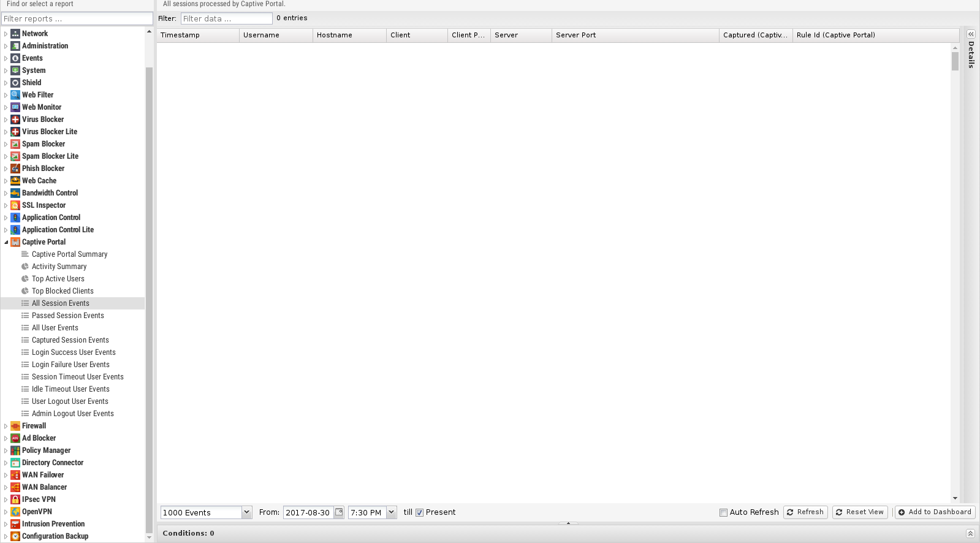This screenshot has height=543, width=980.
Task: Enable the Auto Refresh checkbox
Action: [723, 512]
